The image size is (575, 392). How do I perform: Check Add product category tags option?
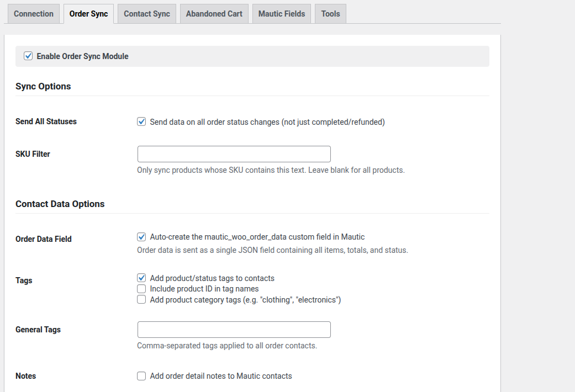pyautogui.click(x=141, y=300)
